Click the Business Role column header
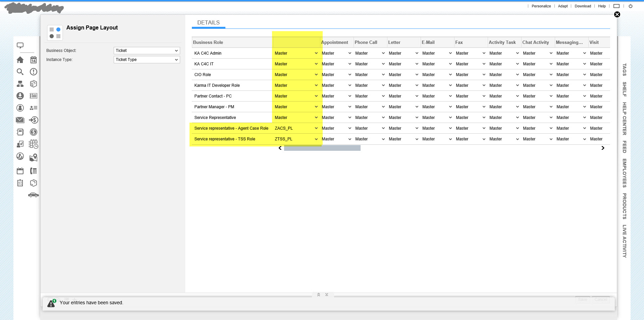644x320 pixels. tap(232, 43)
